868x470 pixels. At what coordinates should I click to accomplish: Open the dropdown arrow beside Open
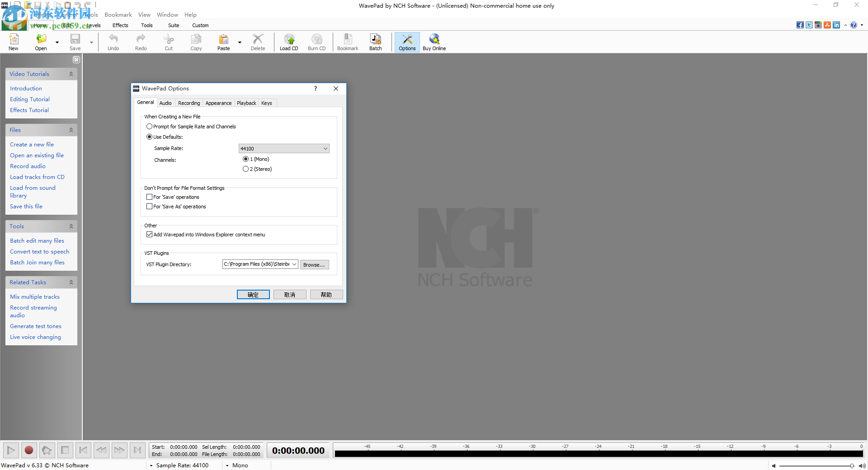tap(57, 42)
